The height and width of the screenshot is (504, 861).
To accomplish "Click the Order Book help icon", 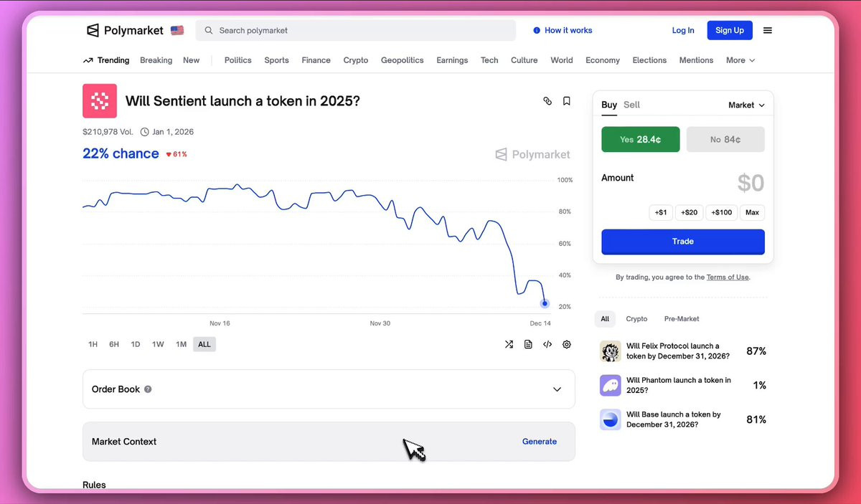I will click(x=148, y=389).
